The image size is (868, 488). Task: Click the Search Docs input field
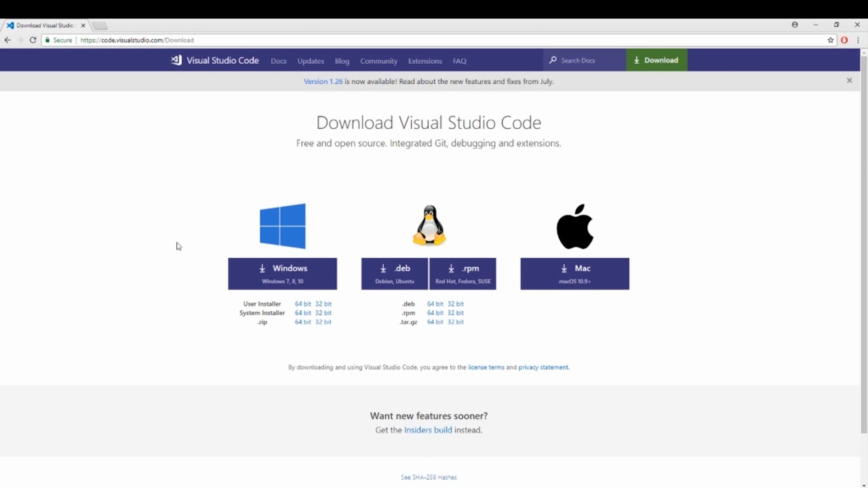(x=585, y=60)
